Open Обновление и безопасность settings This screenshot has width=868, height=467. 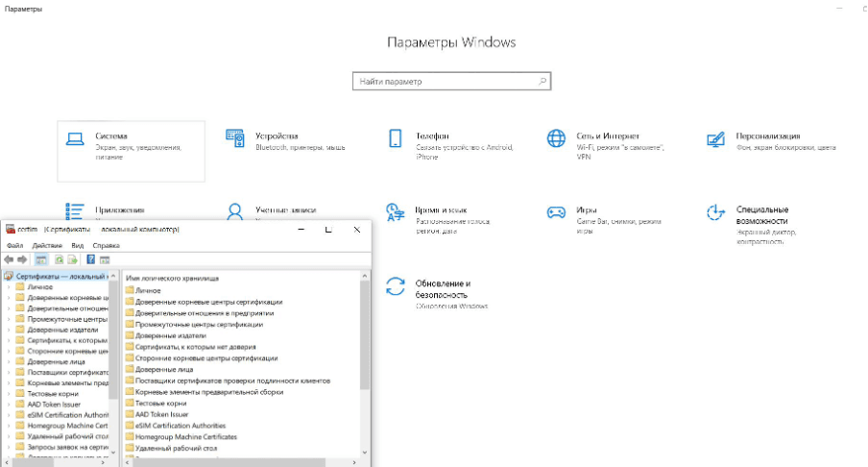[437, 294]
